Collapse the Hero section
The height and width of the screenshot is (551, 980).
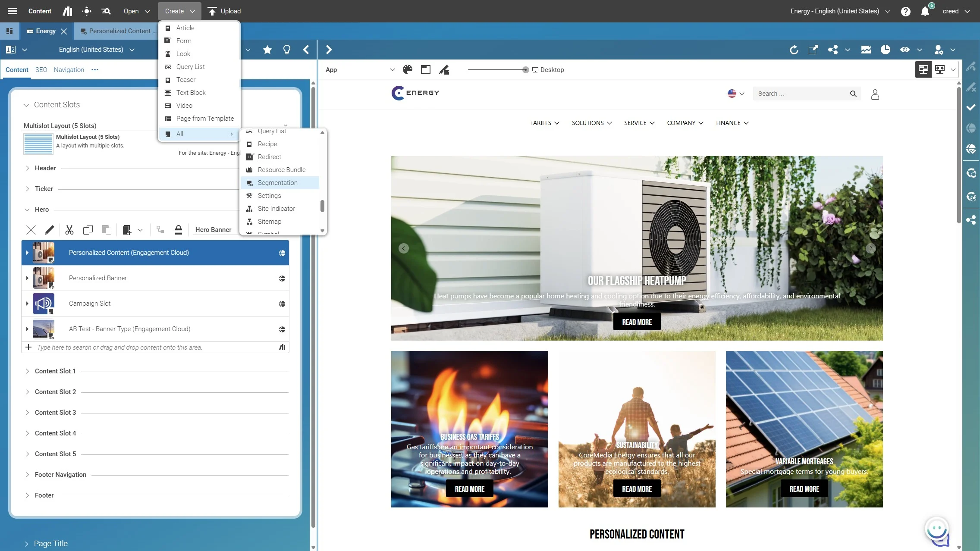click(x=27, y=210)
